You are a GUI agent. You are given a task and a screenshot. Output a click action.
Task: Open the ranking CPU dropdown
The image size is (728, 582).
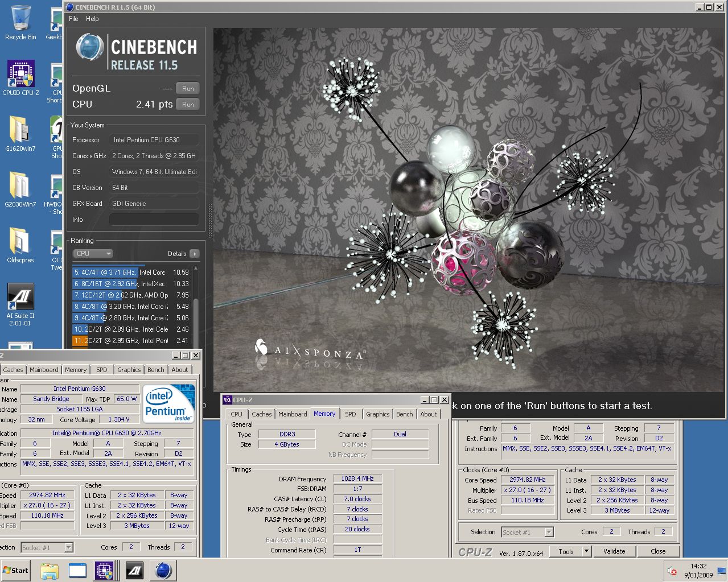click(93, 254)
